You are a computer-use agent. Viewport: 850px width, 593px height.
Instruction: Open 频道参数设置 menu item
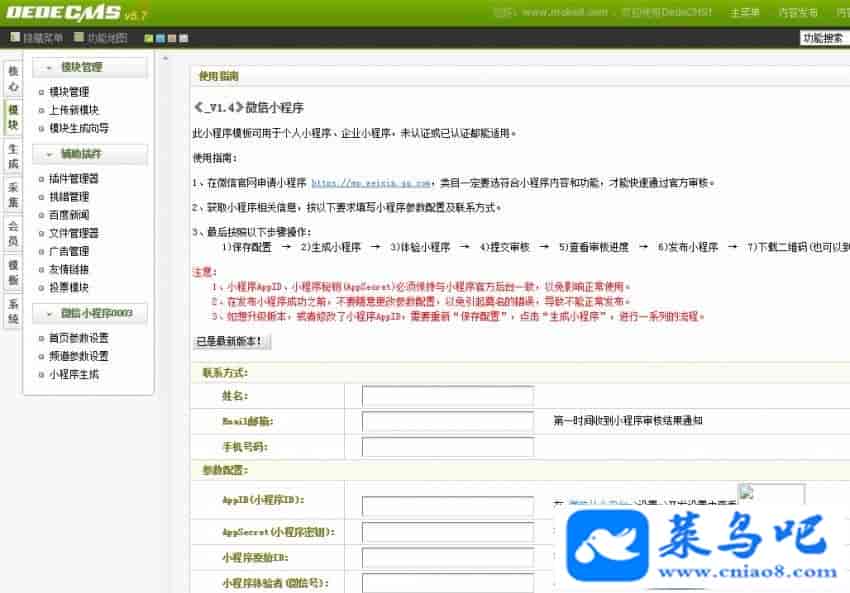coord(79,356)
